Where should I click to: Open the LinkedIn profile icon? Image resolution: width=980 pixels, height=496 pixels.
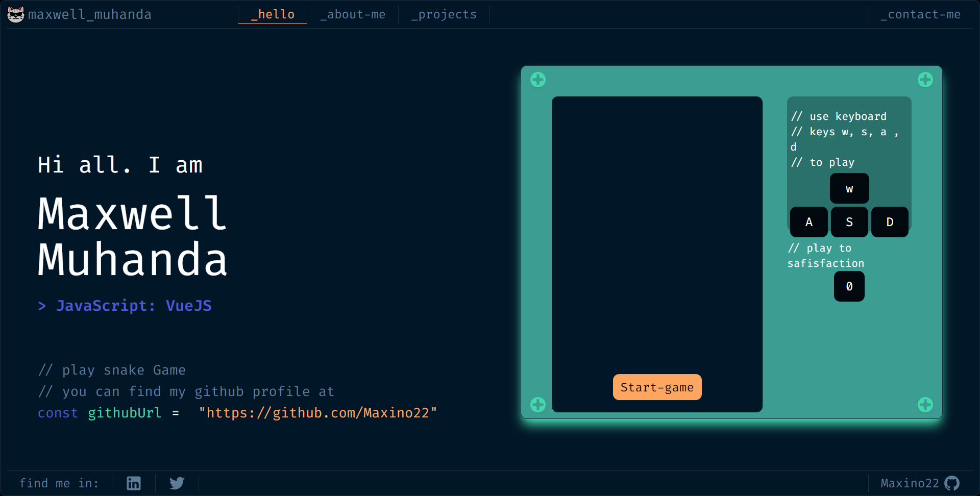pyautogui.click(x=134, y=483)
